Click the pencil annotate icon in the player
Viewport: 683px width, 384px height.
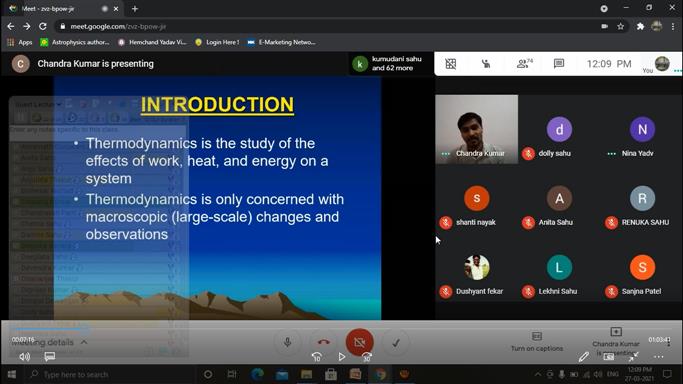tap(583, 357)
